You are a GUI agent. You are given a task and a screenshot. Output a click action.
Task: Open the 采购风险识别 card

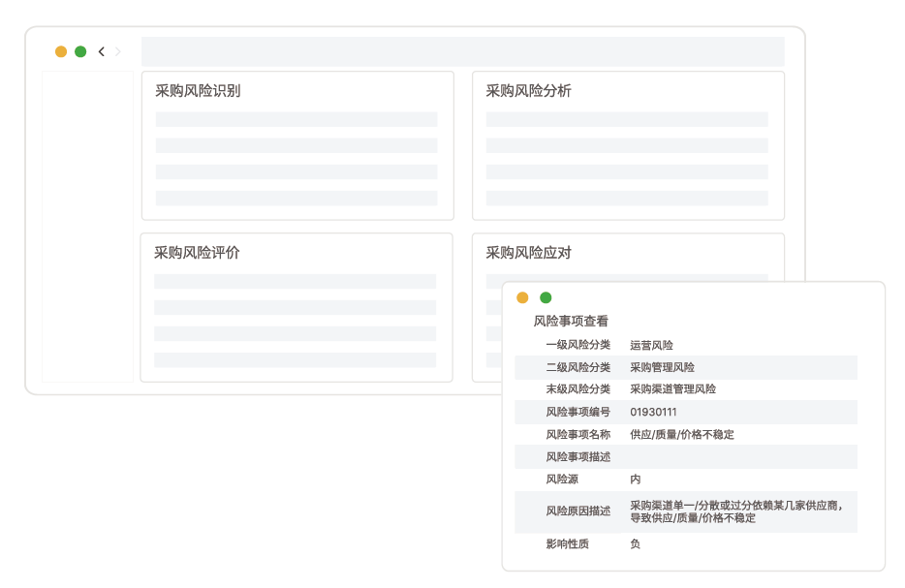pos(198,91)
